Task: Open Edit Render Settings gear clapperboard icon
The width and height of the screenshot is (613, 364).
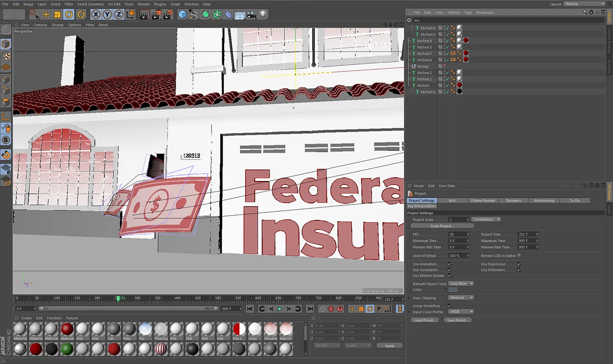Action: [168, 14]
